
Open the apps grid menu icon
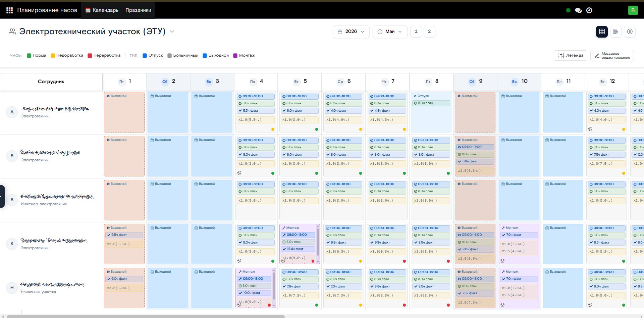pyautogui.click(x=9, y=10)
